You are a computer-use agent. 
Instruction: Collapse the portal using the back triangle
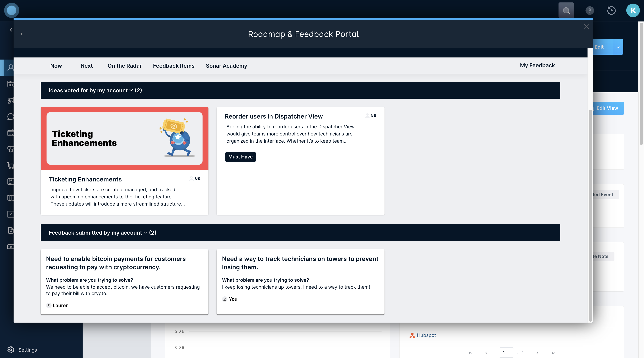pyautogui.click(x=21, y=34)
